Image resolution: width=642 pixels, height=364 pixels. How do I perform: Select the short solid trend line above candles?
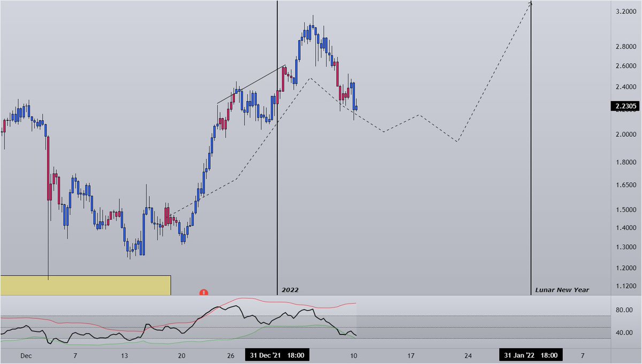[x=251, y=84]
